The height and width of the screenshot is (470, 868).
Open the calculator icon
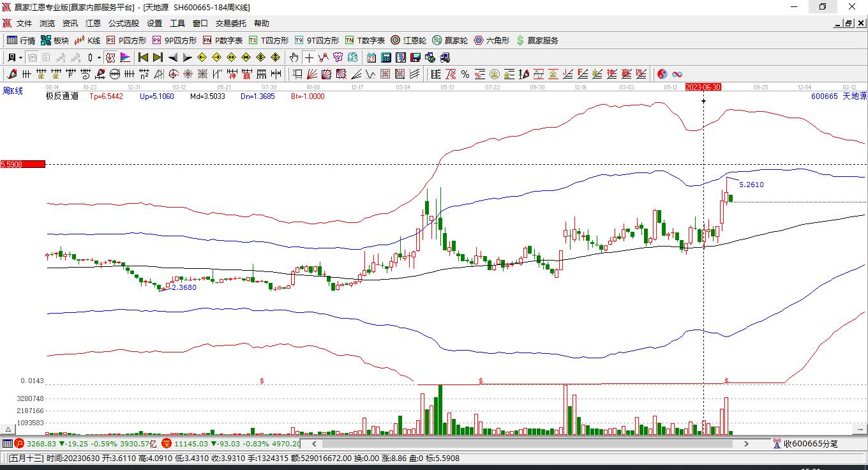(385, 57)
